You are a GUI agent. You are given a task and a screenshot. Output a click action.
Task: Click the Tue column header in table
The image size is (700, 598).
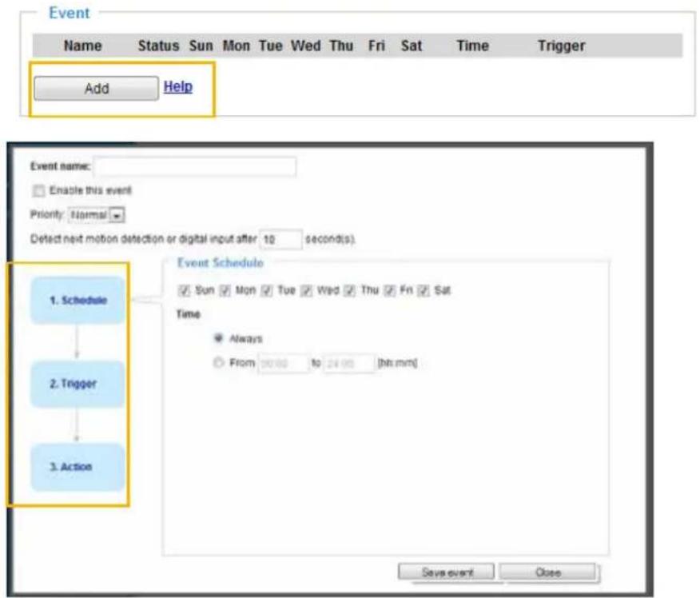(271, 46)
